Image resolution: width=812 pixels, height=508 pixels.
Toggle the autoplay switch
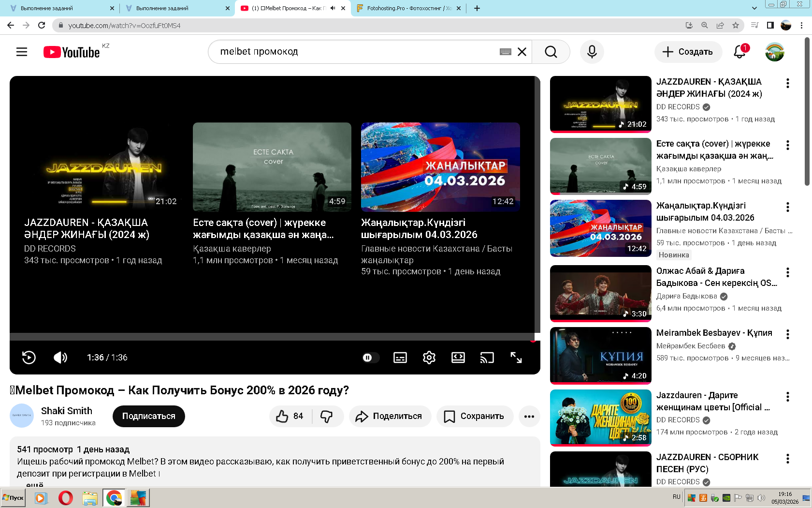pos(370,358)
